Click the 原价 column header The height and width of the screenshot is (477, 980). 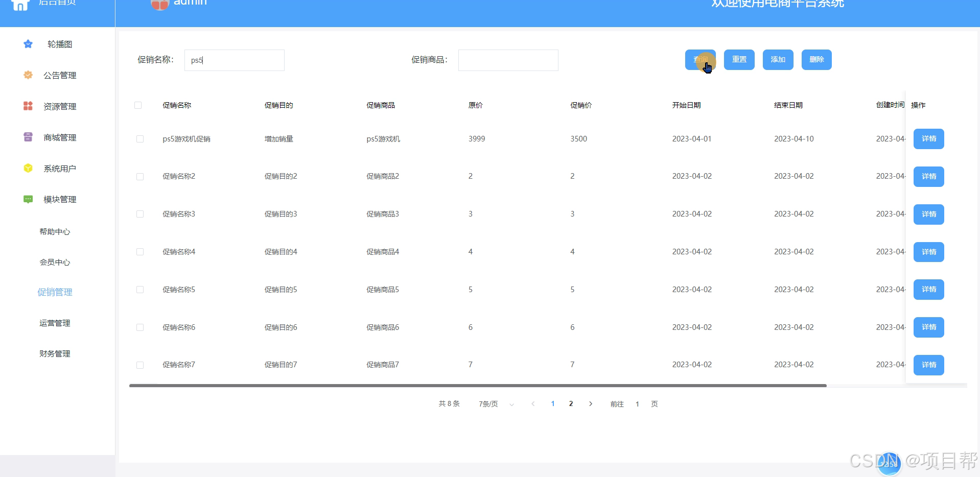476,105
